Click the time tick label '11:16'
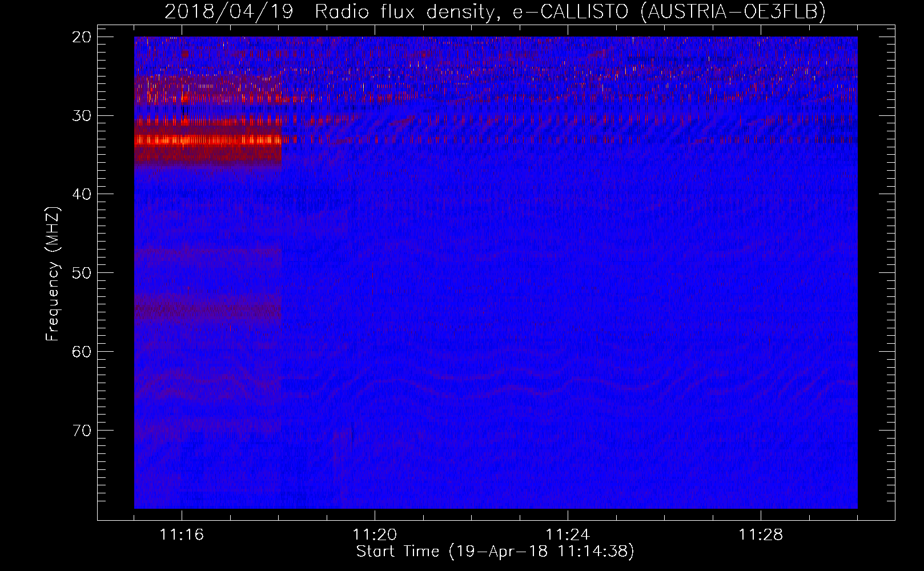Image resolution: width=924 pixels, height=571 pixels. (182, 535)
